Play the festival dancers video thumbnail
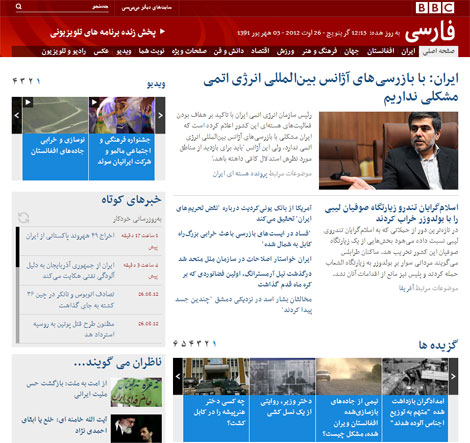This screenshot has width=470, height=443. (x=122, y=115)
